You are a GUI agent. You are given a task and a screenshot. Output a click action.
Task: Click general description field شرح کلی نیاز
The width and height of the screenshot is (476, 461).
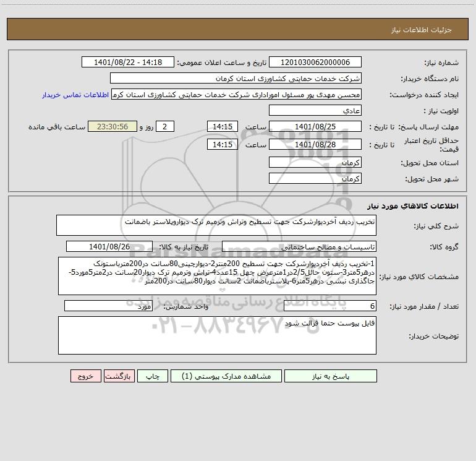216,225
